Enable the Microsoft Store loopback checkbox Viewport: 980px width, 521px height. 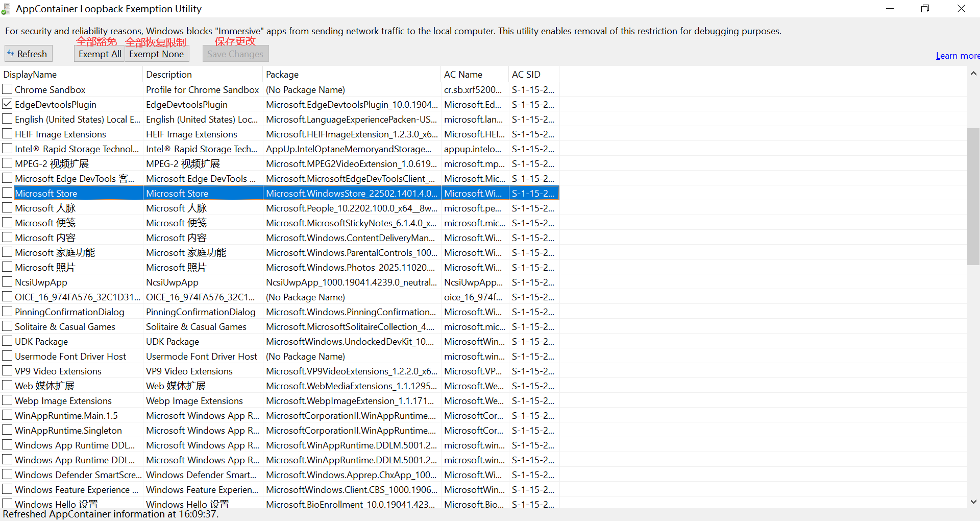[7, 193]
